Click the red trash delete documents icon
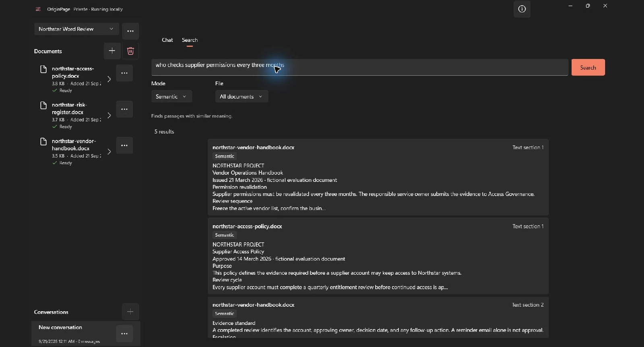Viewport: 644px width, 347px height. click(x=130, y=51)
